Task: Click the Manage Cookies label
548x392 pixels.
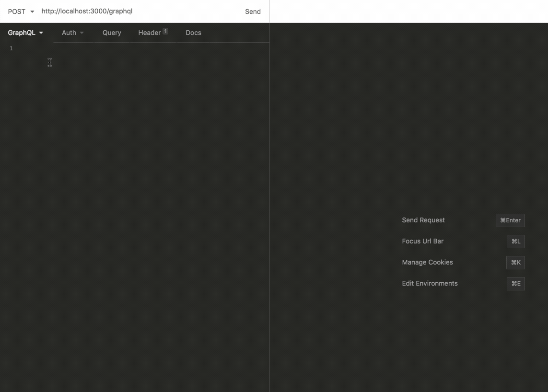Action: click(428, 263)
